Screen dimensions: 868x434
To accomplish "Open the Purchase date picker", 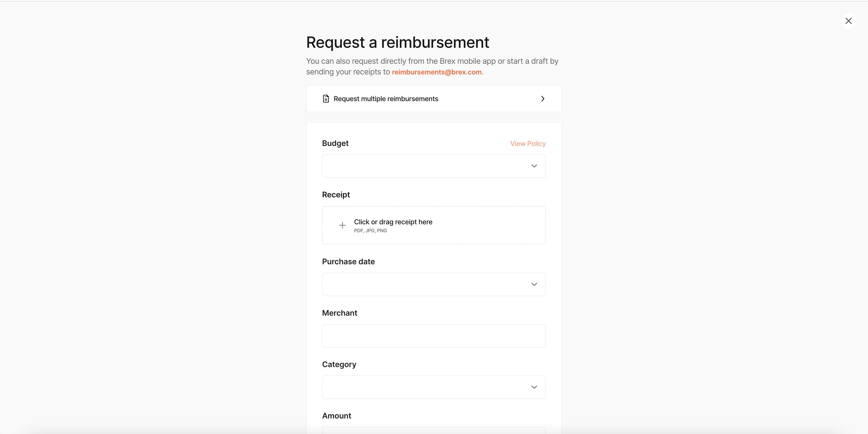I will pos(434,284).
